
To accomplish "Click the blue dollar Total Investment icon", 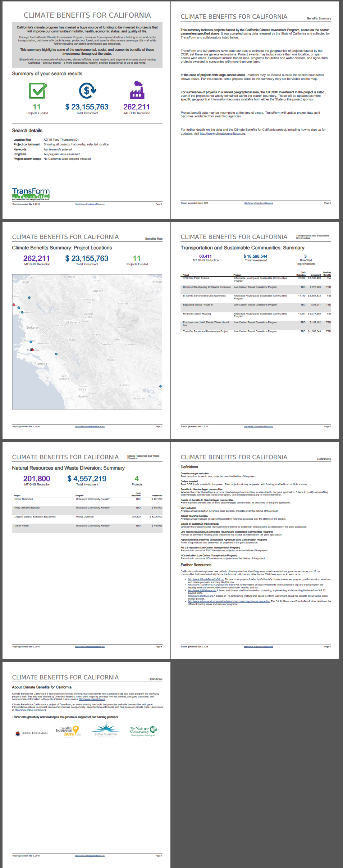I will coord(87,91).
